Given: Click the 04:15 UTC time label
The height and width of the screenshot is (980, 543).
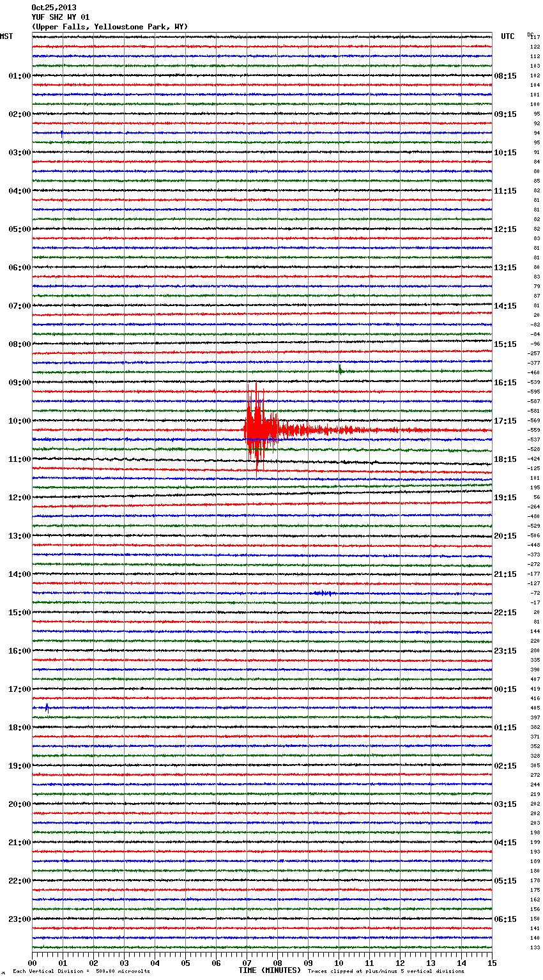Looking at the screenshot, I should pyautogui.click(x=505, y=843).
